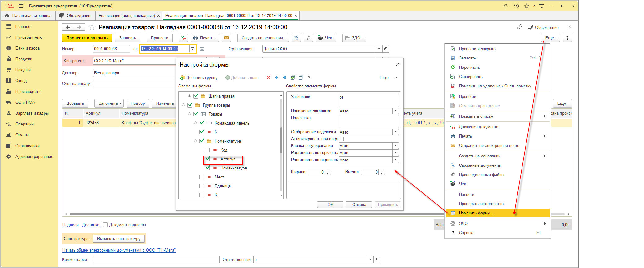Show document movements Дт/Кт icon
This screenshot has height=268, width=644.
(183, 38)
